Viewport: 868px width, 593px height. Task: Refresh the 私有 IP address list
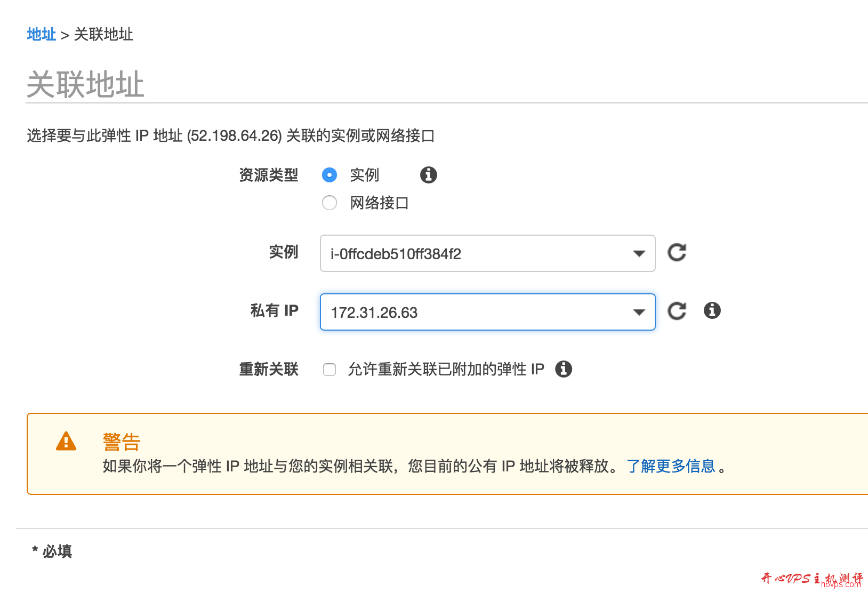677,311
